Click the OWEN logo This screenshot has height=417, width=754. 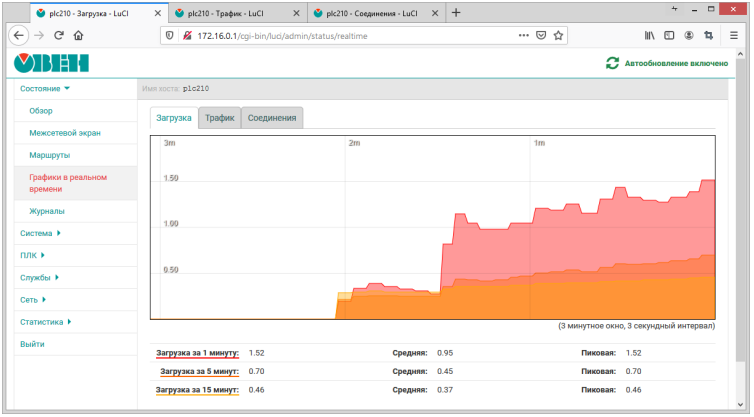point(50,63)
